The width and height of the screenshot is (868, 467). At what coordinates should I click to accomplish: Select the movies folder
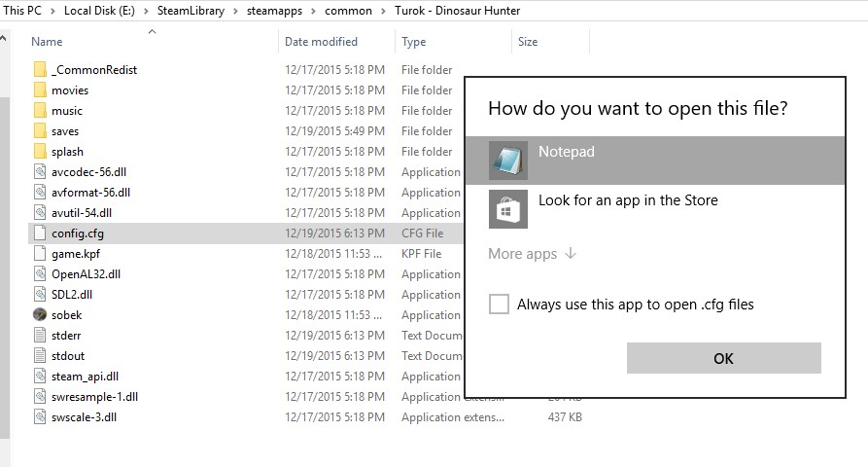pos(70,90)
